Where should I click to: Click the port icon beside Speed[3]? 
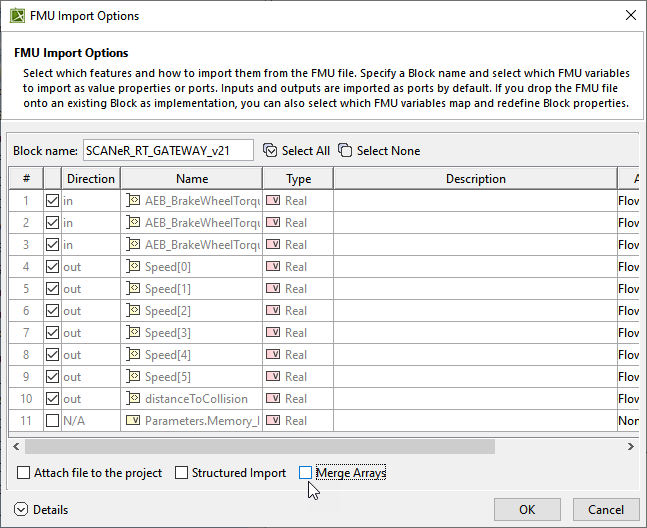133,333
